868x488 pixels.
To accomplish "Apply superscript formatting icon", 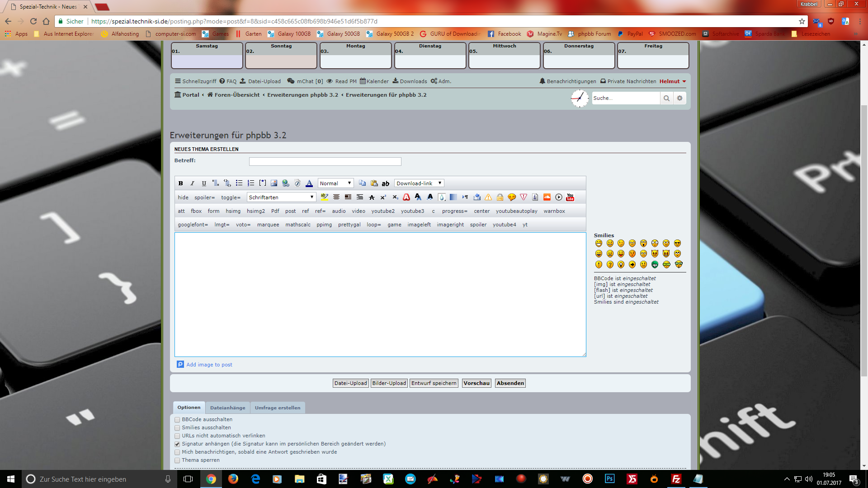I will point(383,197).
